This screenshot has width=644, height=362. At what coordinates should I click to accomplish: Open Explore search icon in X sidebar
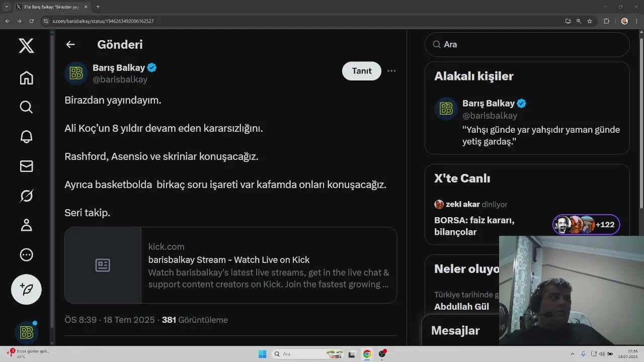click(x=26, y=107)
